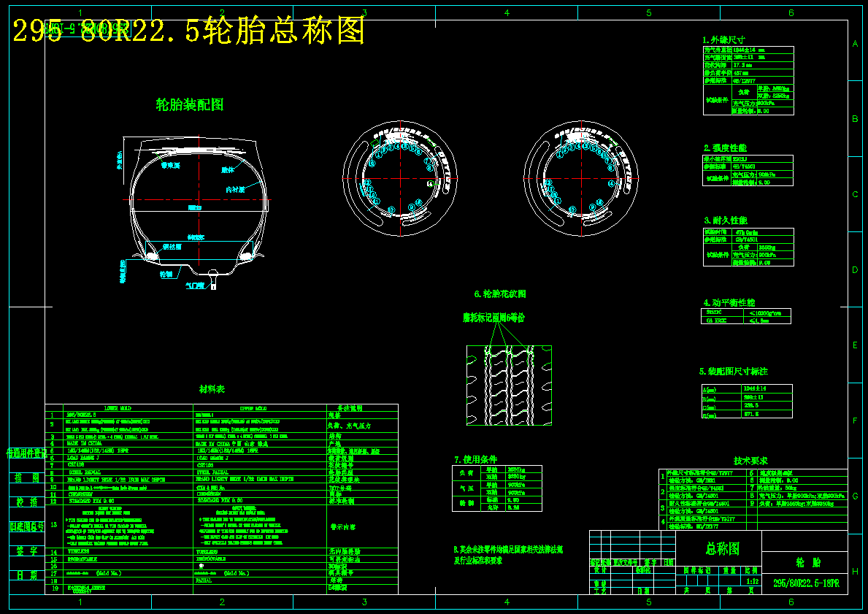Screen dimensions: 868x614
Task: Click the '3.耐久性能' section heading
Action: [x=725, y=220]
